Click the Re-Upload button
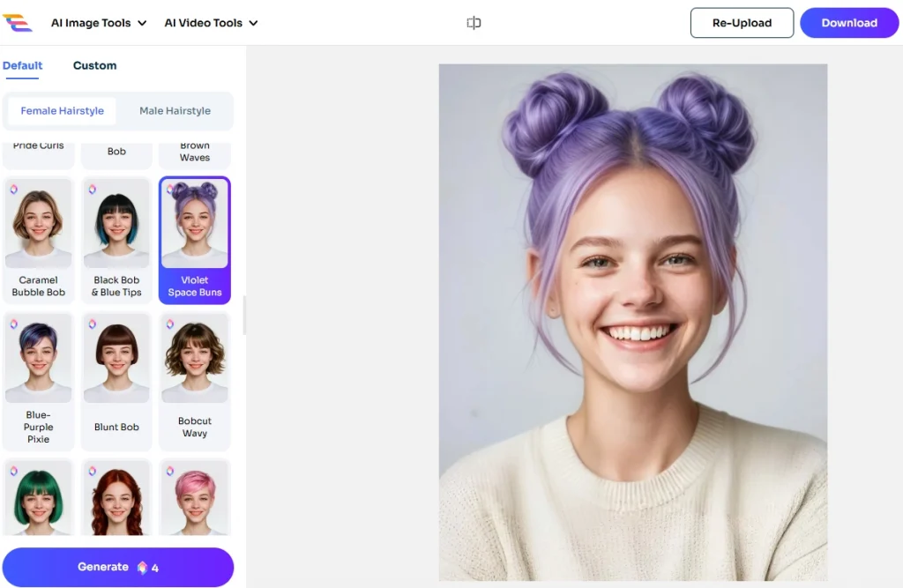The image size is (903, 588). (742, 23)
